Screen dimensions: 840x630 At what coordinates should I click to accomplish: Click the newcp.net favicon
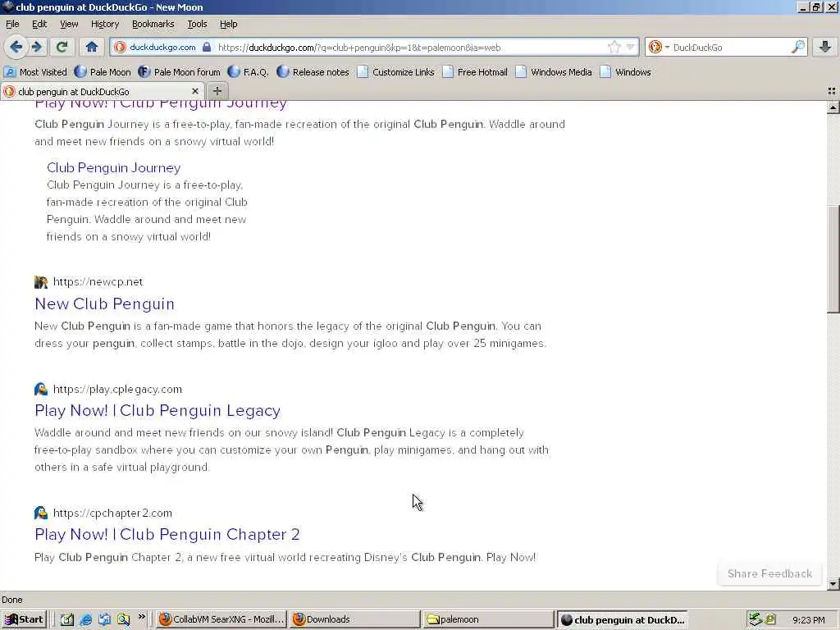coord(41,282)
